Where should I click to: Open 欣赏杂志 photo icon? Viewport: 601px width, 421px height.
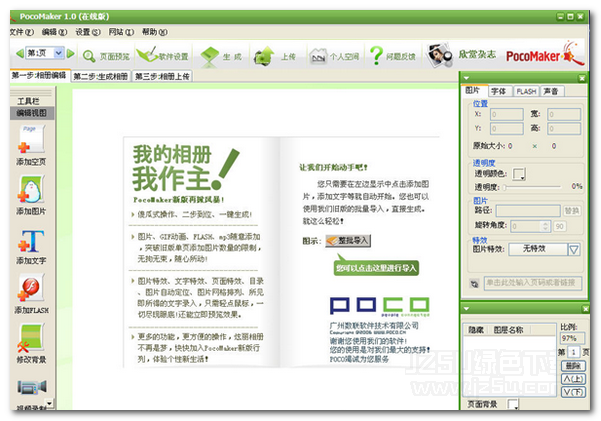coord(439,55)
